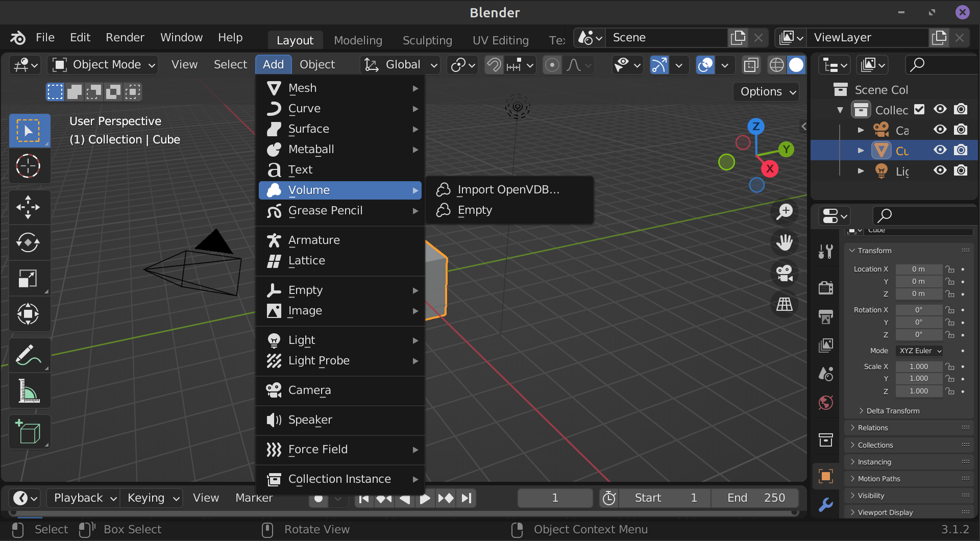The image size is (980, 541).
Task: Select the Measure tool
Action: [29, 391]
